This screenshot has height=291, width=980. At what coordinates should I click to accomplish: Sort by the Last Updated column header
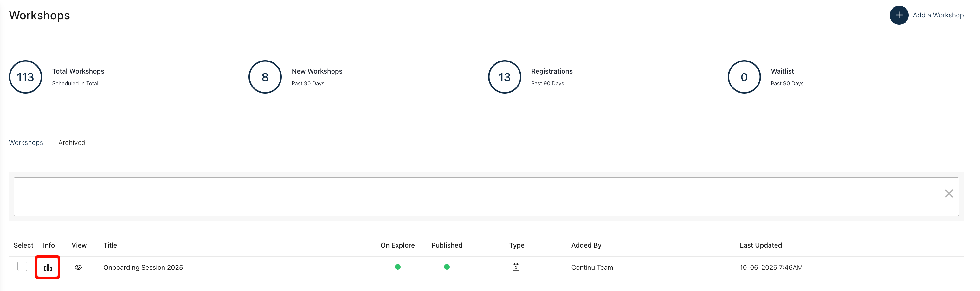pos(760,245)
